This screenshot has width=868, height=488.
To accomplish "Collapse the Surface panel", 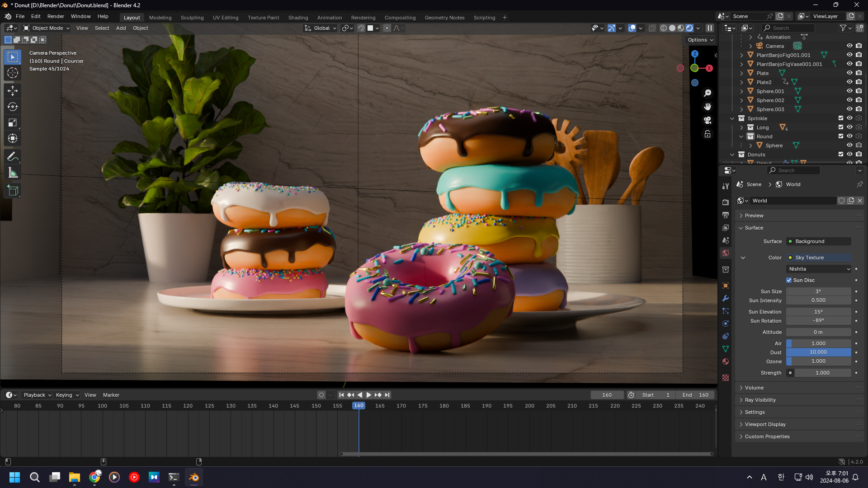I will (x=754, y=228).
